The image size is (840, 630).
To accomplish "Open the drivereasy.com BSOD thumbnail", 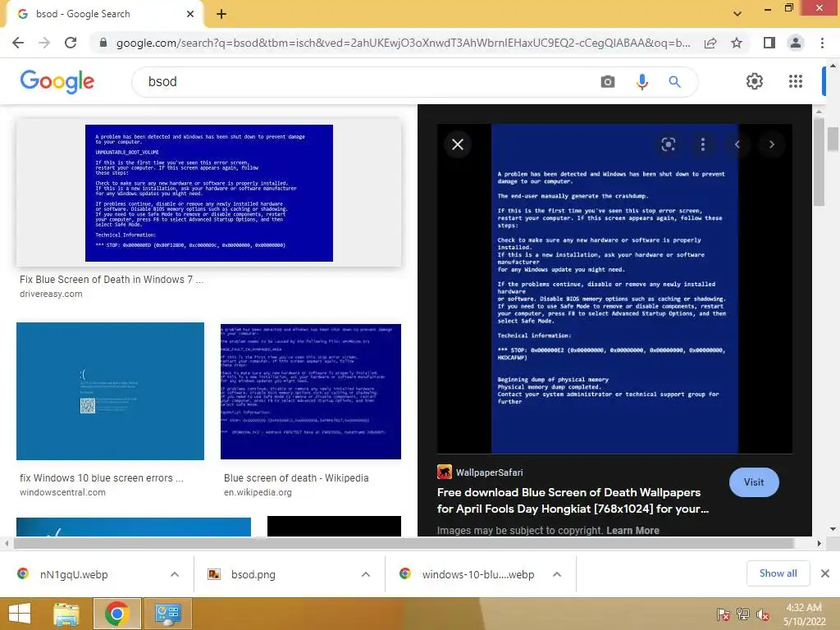I will point(209,193).
